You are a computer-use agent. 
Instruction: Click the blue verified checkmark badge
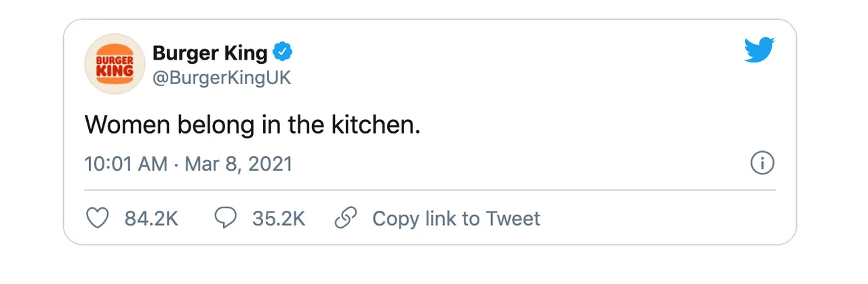click(x=283, y=52)
